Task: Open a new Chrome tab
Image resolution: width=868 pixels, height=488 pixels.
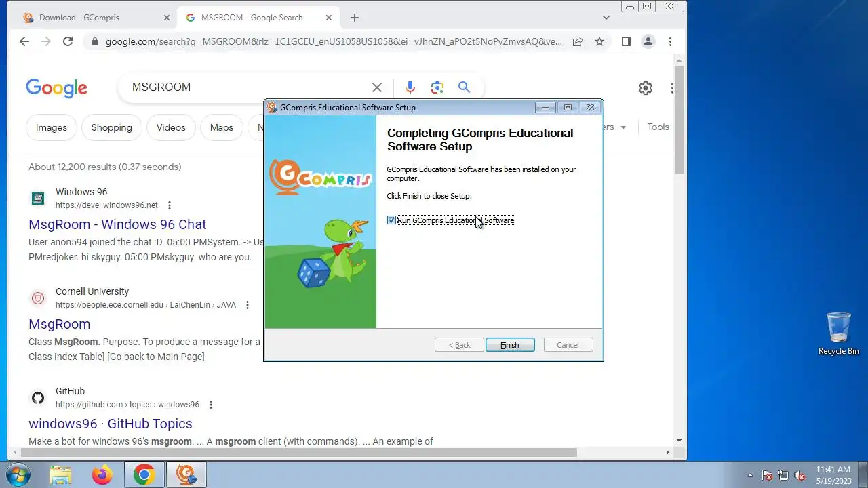Action: pos(355,18)
